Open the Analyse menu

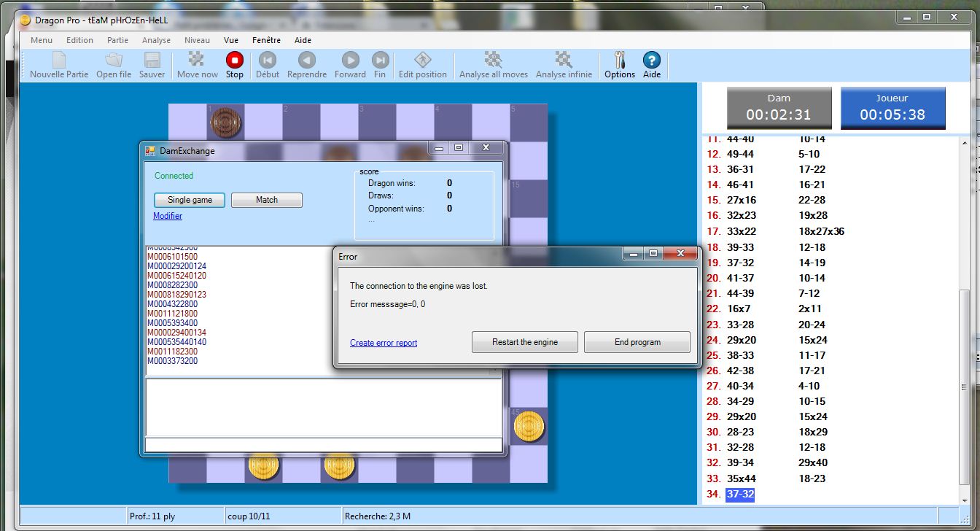(156, 40)
